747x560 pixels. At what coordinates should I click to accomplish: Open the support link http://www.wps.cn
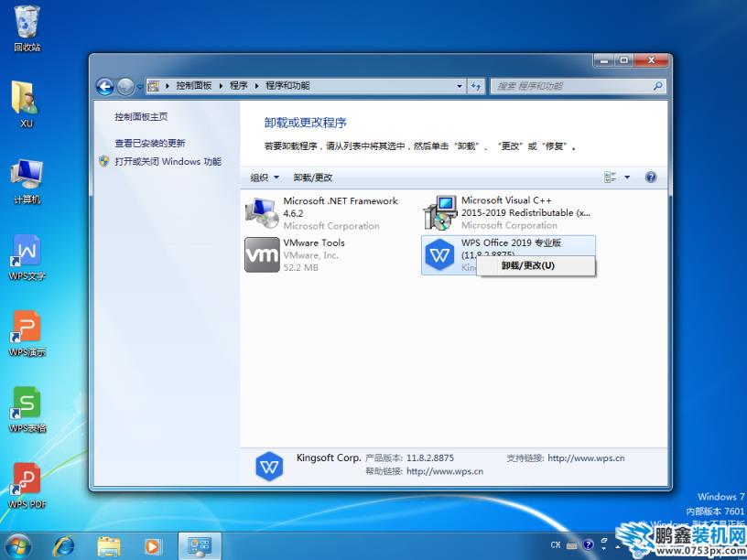pyautogui.click(x=586, y=458)
